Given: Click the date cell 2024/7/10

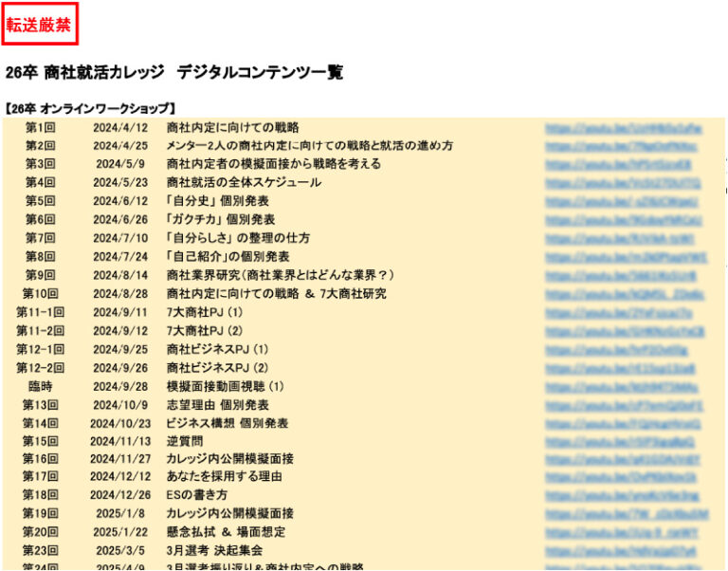Looking at the screenshot, I should (x=120, y=238).
